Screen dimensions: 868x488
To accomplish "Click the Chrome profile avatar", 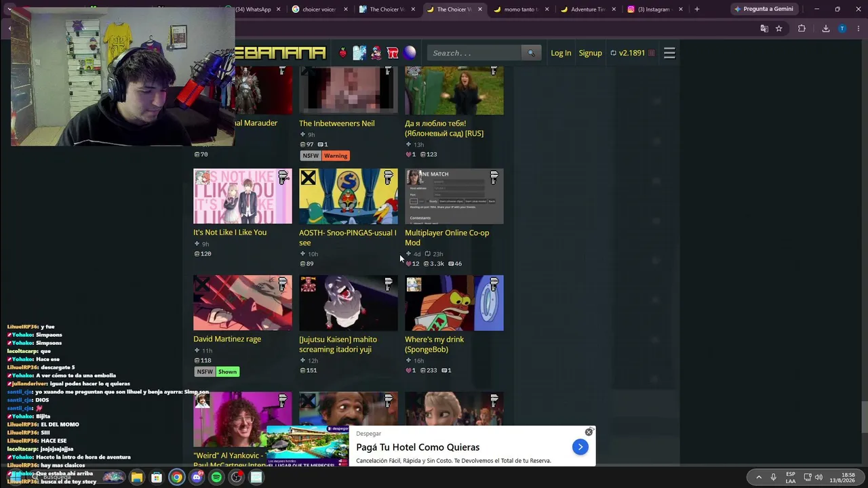I will 842,28.
